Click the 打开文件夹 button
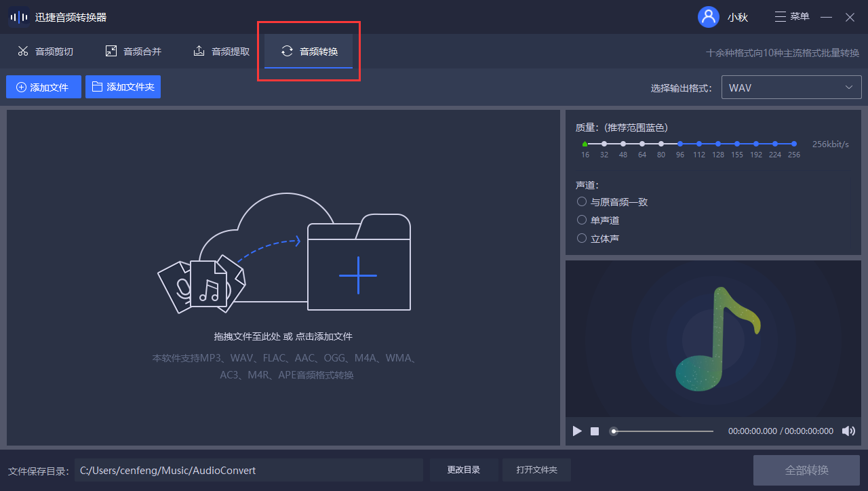This screenshot has width=868, height=491. 536,470
